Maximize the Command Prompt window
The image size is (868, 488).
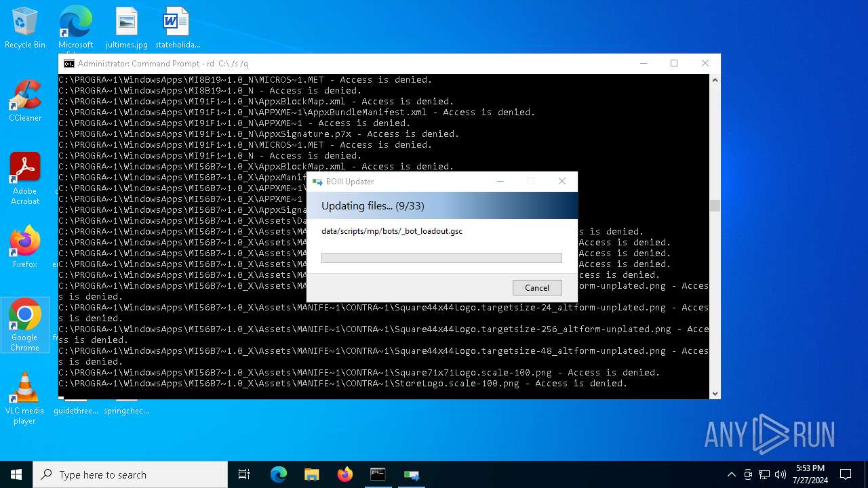[x=674, y=63]
